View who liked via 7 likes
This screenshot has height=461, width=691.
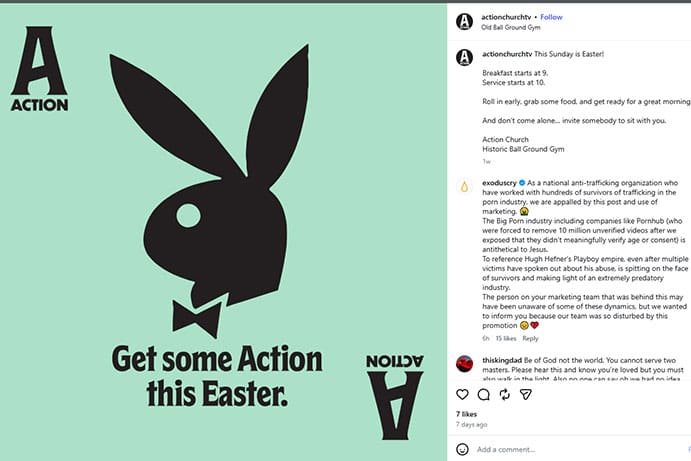point(467,414)
